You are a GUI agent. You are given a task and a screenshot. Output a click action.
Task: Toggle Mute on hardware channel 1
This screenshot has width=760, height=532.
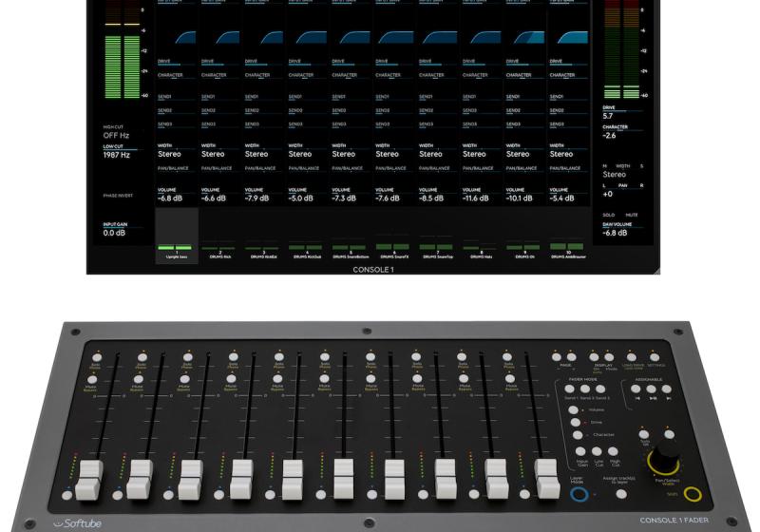point(93,380)
